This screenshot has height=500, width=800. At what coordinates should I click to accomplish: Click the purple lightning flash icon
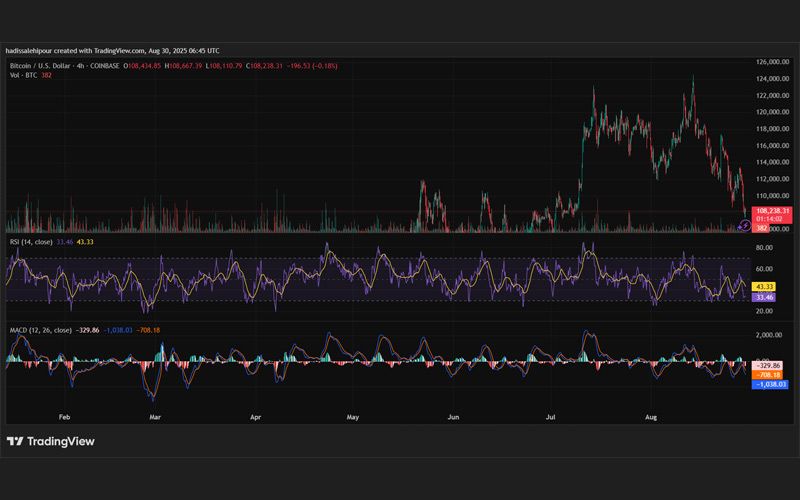point(745,225)
